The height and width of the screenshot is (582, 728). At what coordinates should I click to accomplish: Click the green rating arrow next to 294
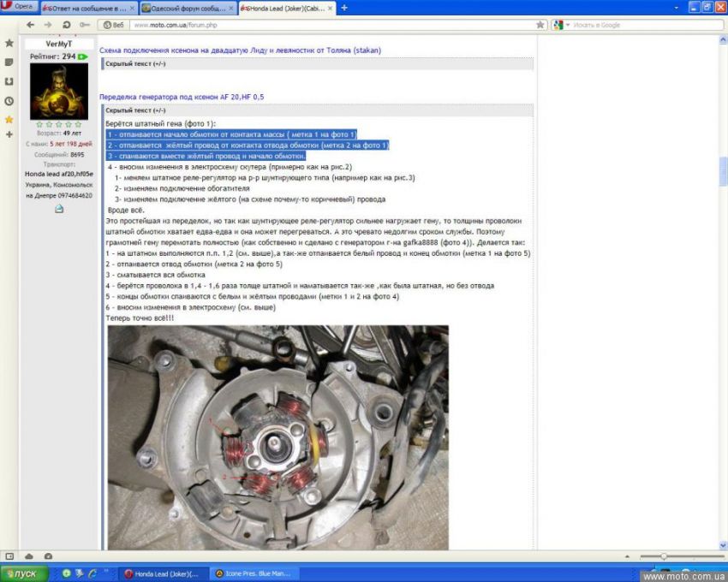pyautogui.click(x=82, y=56)
